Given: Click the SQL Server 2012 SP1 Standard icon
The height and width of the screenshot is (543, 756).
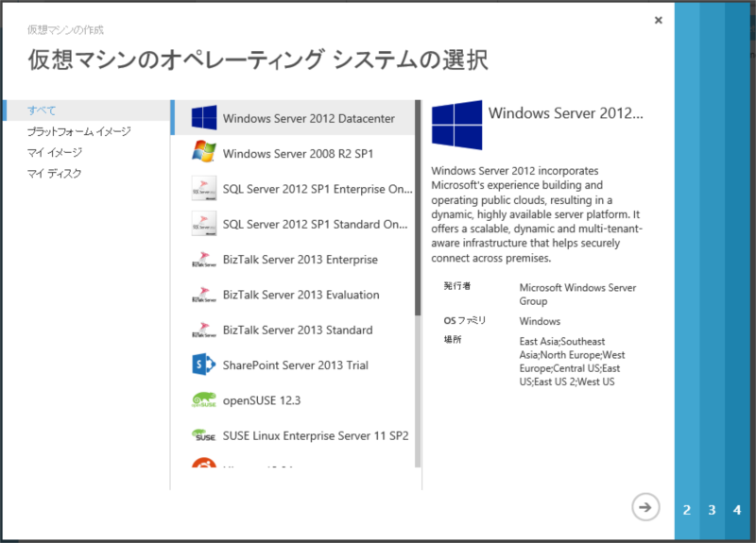Looking at the screenshot, I should click(x=204, y=224).
